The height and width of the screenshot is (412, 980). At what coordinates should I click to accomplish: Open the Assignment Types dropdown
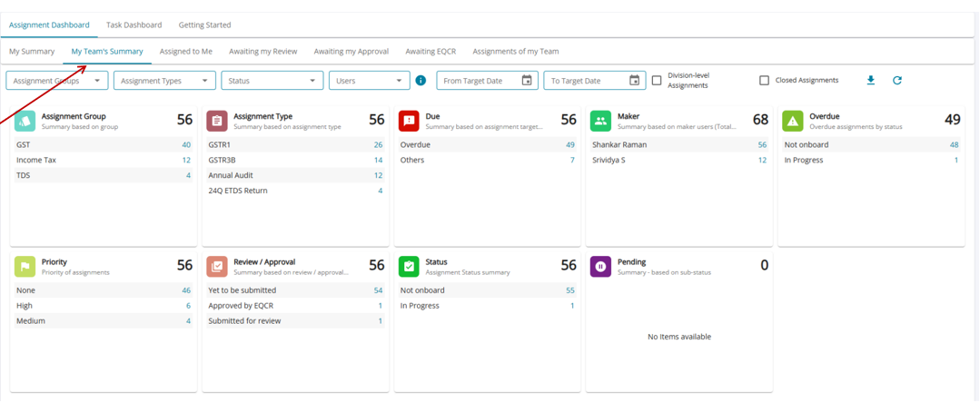(164, 81)
